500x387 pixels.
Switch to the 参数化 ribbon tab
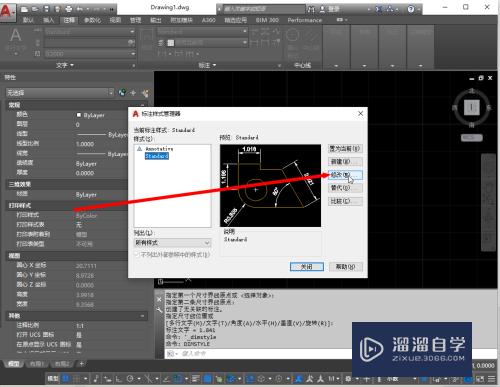point(92,20)
